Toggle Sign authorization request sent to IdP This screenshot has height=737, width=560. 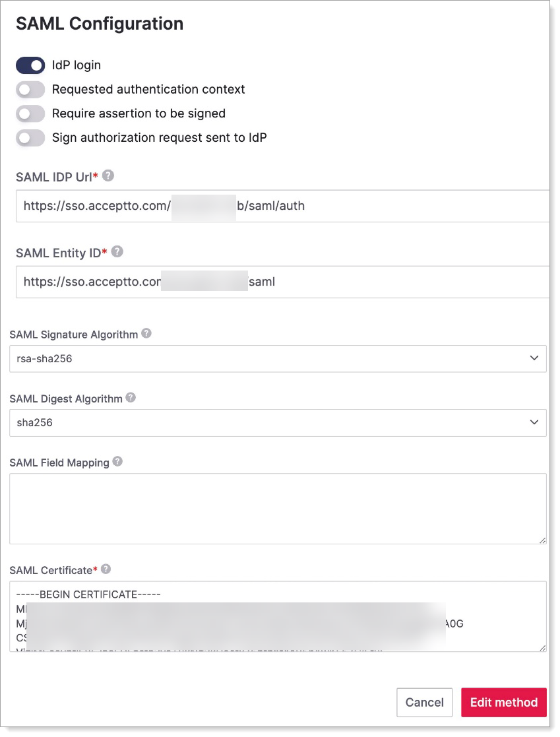pos(30,138)
